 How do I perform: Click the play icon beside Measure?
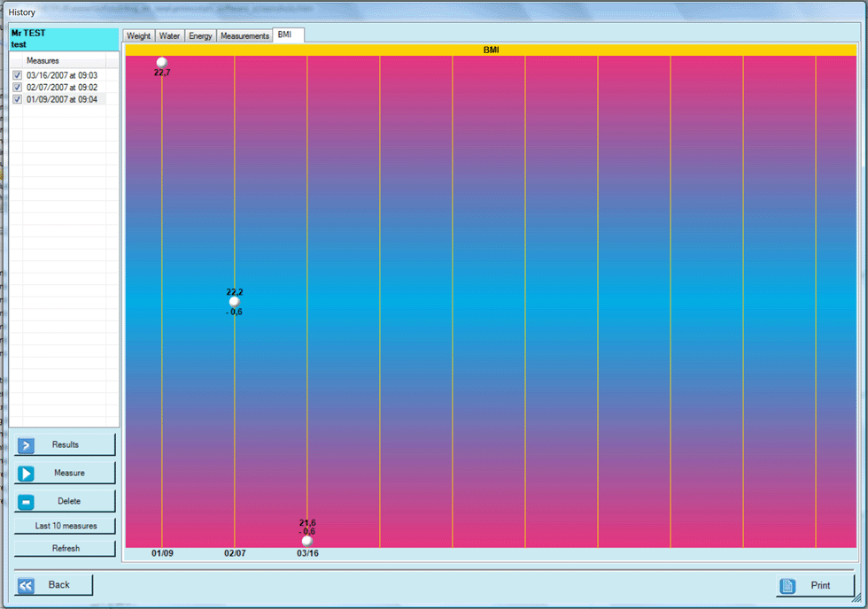pyautogui.click(x=26, y=474)
